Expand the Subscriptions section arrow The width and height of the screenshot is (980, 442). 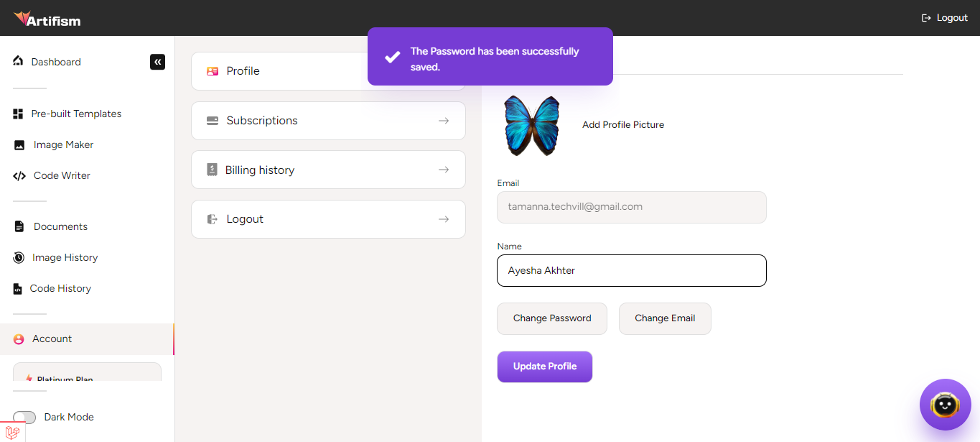[444, 121]
